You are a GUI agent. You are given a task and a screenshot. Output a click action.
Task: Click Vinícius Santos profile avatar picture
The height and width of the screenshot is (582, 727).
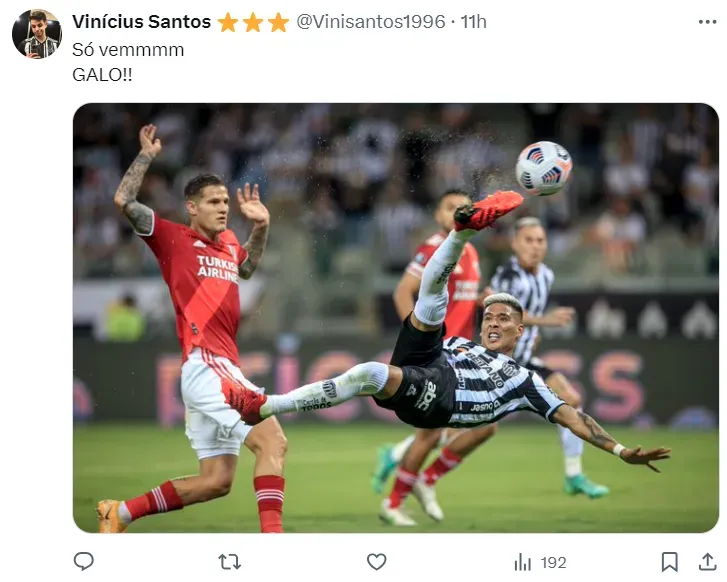pos(37,34)
